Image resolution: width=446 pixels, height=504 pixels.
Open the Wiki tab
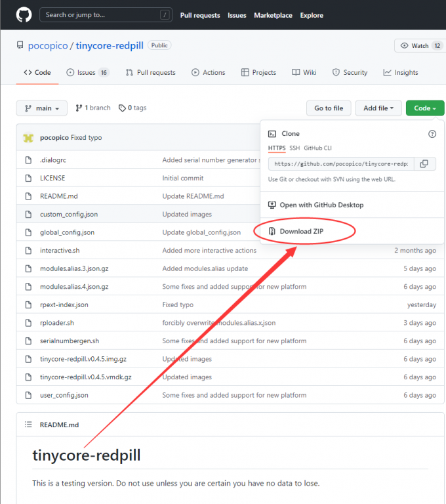[x=304, y=73]
